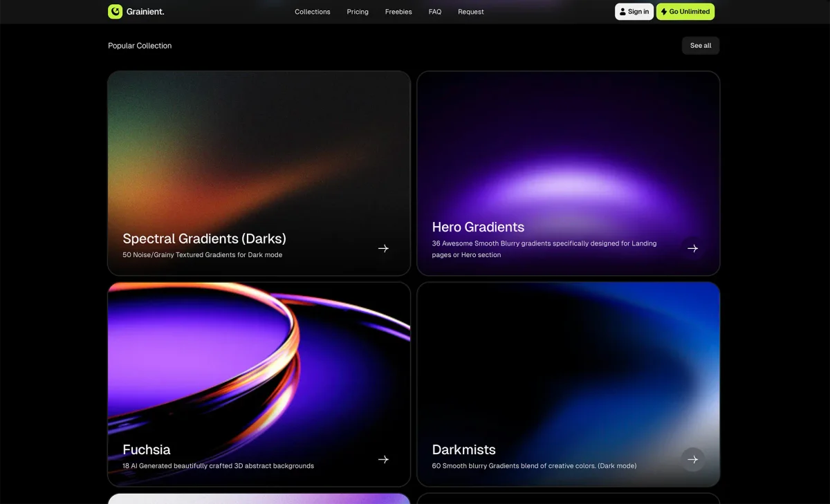Image resolution: width=830 pixels, height=504 pixels.
Task: Click the Grainient brand name text
Action: pyautogui.click(x=145, y=12)
